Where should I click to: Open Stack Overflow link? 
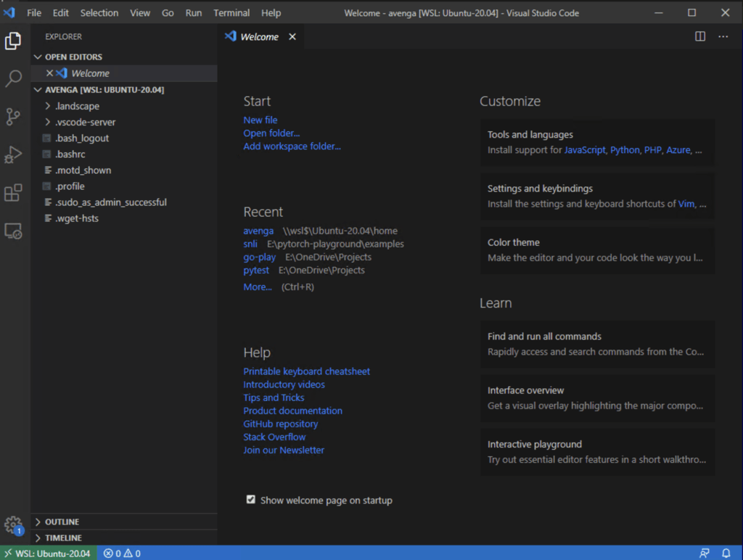click(274, 437)
